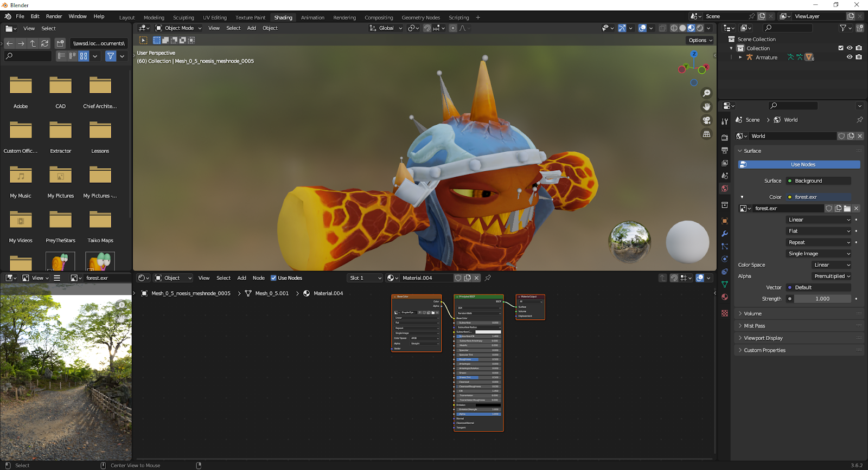
Task: Enable proportional editing in viewport header
Action: click(453, 28)
